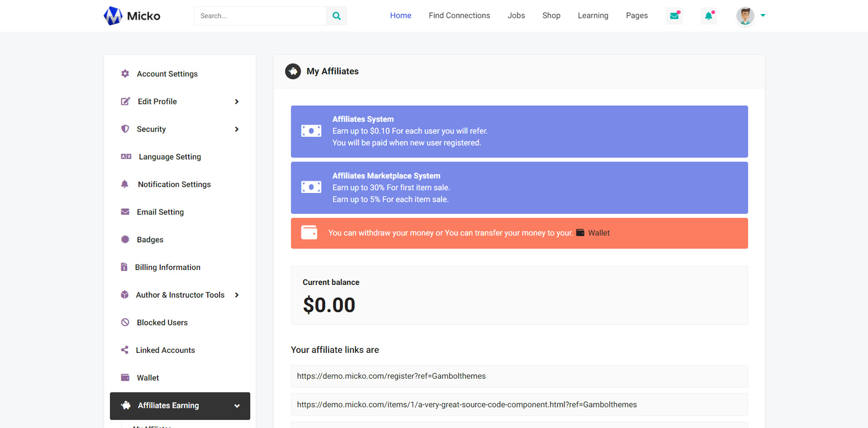
Task: Open the messages envelope icon
Action: pos(674,16)
